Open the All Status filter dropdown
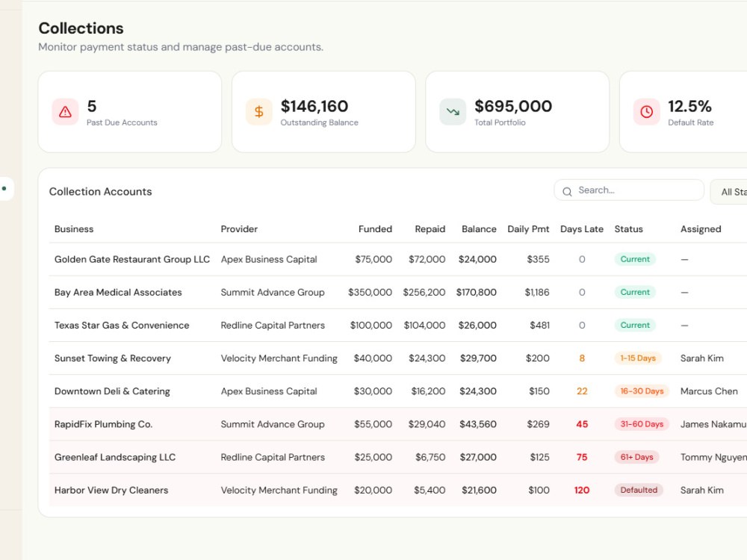747x560 pixels. pyautogui.click(x=729, y=192)
